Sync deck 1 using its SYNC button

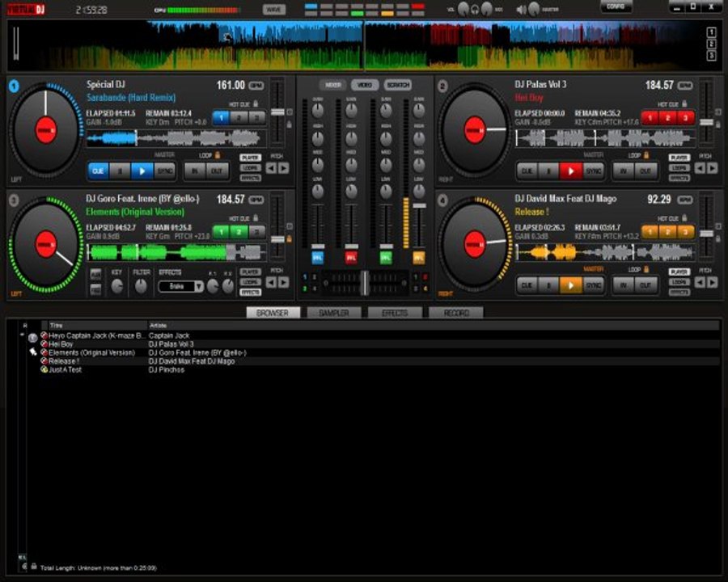[164, 171]
